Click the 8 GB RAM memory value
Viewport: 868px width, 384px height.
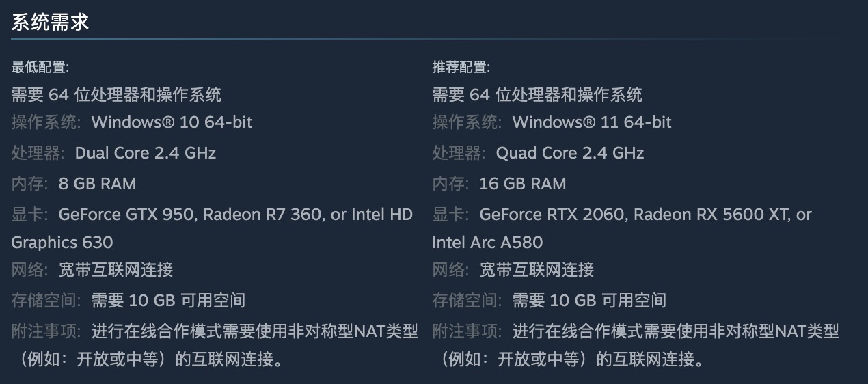point(98,184)
